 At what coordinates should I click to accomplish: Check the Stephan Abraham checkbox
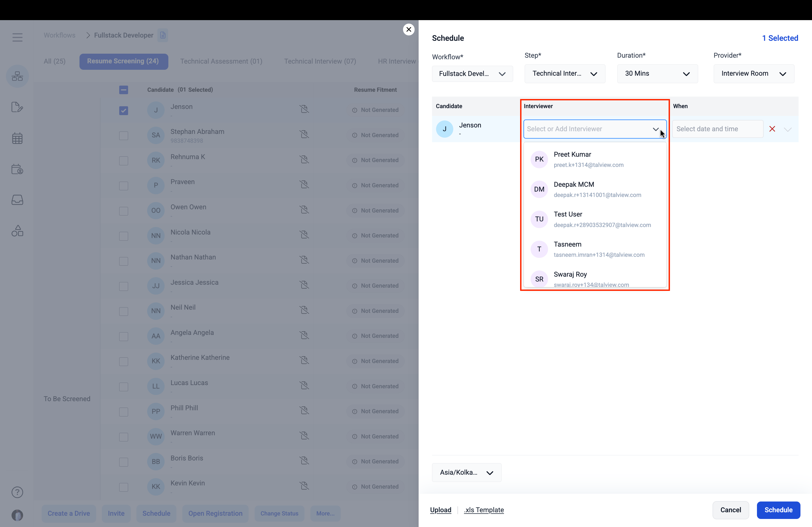[124, 135]
